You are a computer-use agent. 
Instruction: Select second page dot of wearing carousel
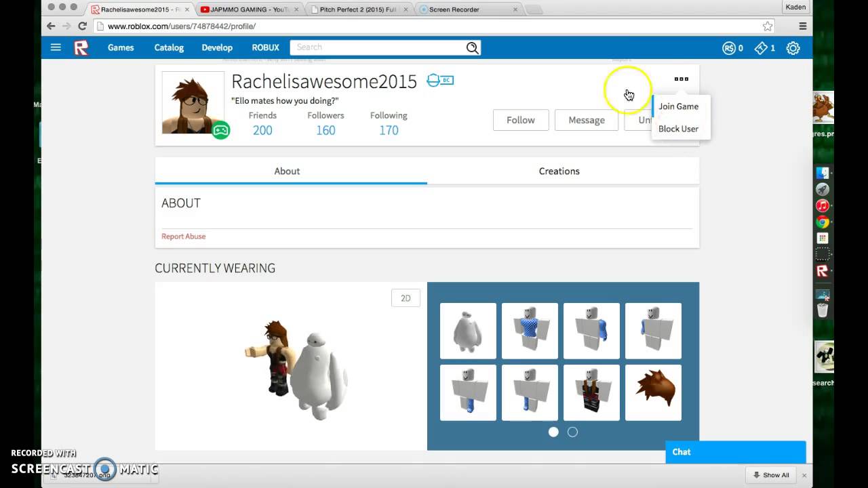pyautogui.click(x=572, y=432)
